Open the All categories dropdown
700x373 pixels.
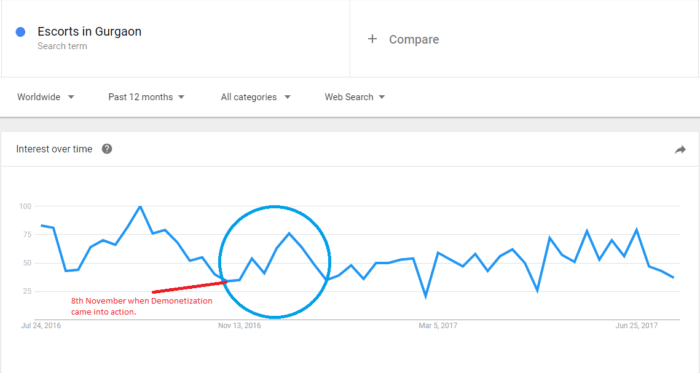[255, 97]
